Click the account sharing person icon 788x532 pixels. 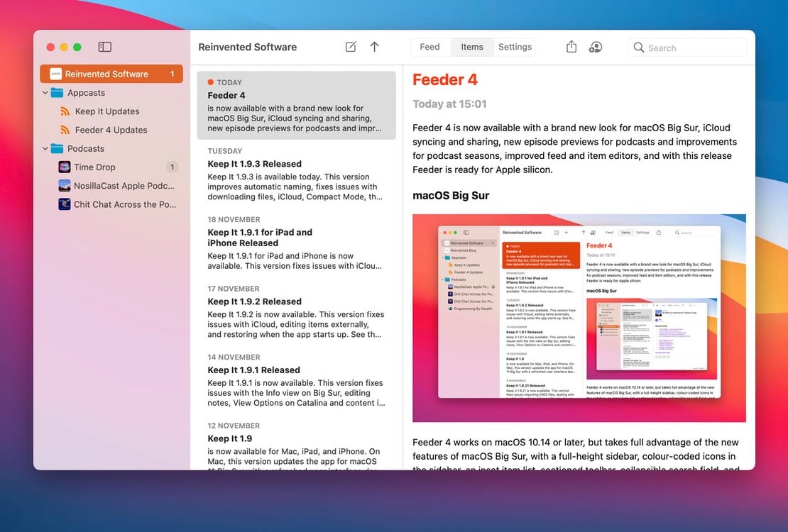[596, 47]
